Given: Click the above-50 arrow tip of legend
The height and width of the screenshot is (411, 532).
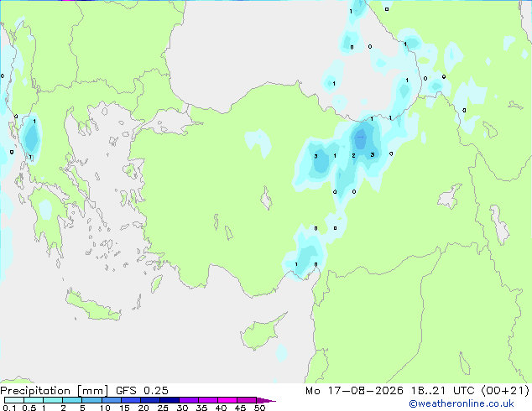Looking at the screenshot, I should coord(266,400).
